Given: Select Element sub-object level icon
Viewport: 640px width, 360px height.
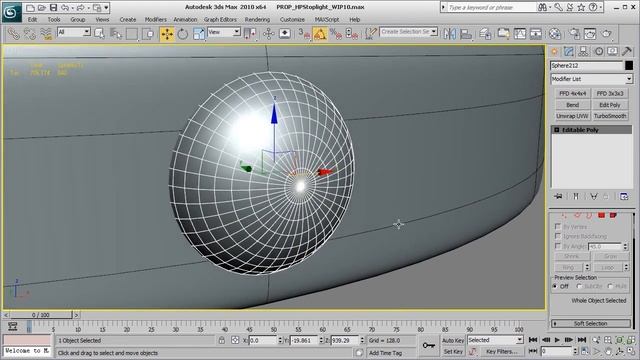Looking at the screenshot, I should (x=613, y=215).
